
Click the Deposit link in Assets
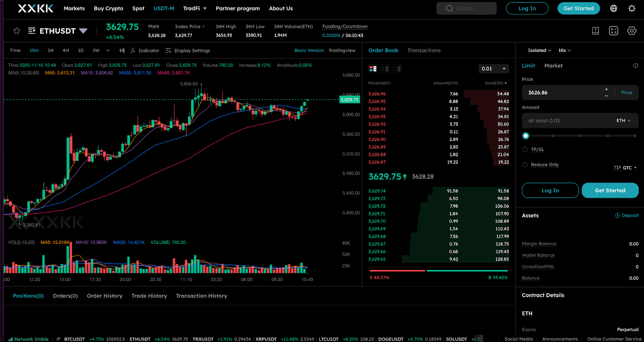point(627,216)
